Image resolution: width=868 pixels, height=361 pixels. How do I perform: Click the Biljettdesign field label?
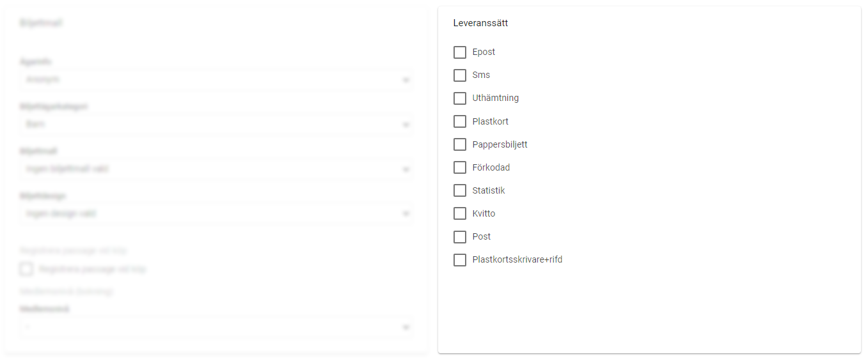[x=43, y=196]
